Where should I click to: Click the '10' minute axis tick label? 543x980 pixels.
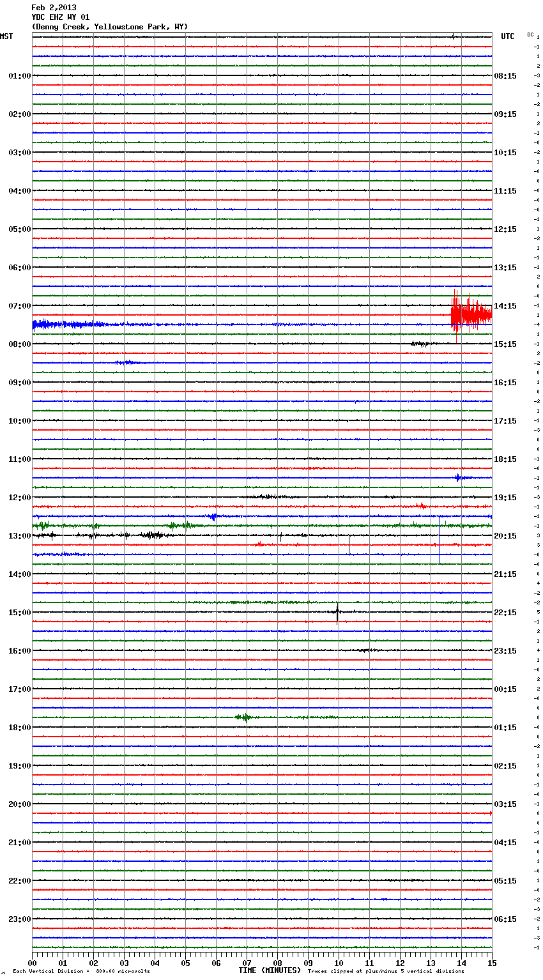pos(339,963)
